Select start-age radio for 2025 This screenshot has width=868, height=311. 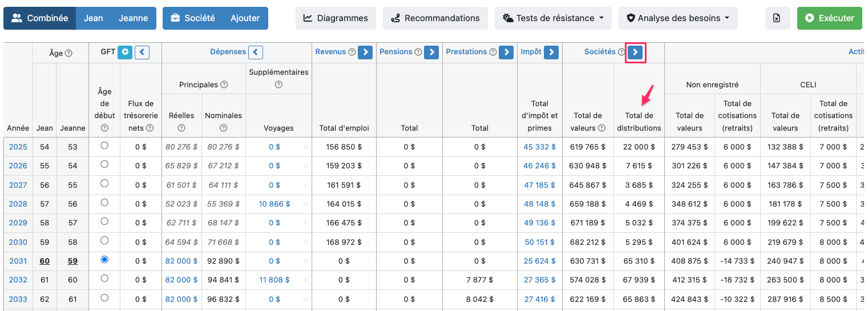(104, 146)
